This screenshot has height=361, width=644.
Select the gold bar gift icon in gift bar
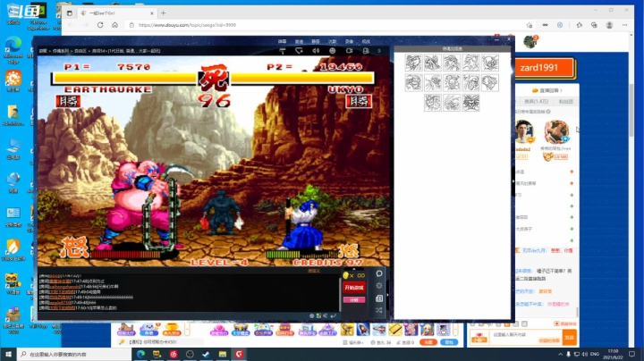coord(395,329)
